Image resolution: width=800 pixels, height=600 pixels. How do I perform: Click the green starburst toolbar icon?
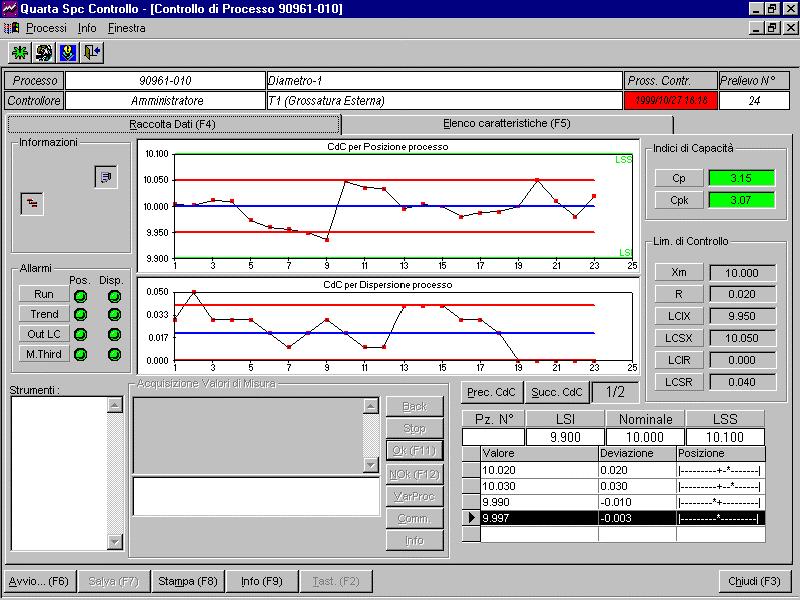click(x=20, y=52)
